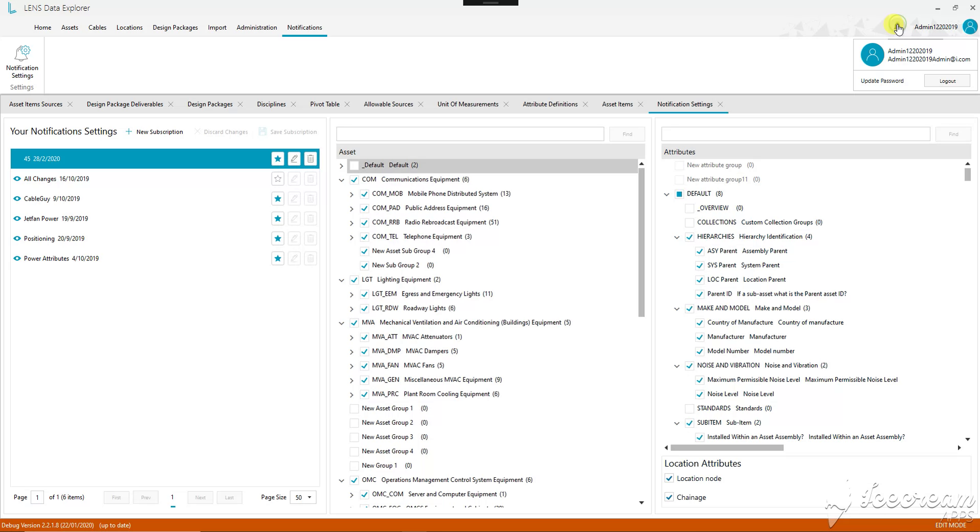
Task: Toggle visibility eye for Jetfan Power
Action: click(17, 218)
